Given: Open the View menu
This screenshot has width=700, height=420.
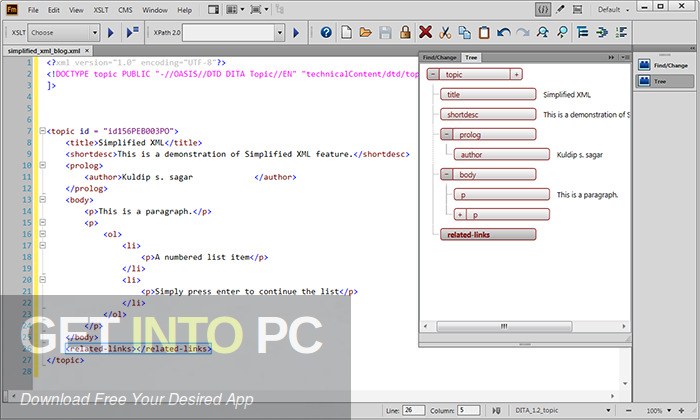Looking at the screenshot, I should coord(76,10).
